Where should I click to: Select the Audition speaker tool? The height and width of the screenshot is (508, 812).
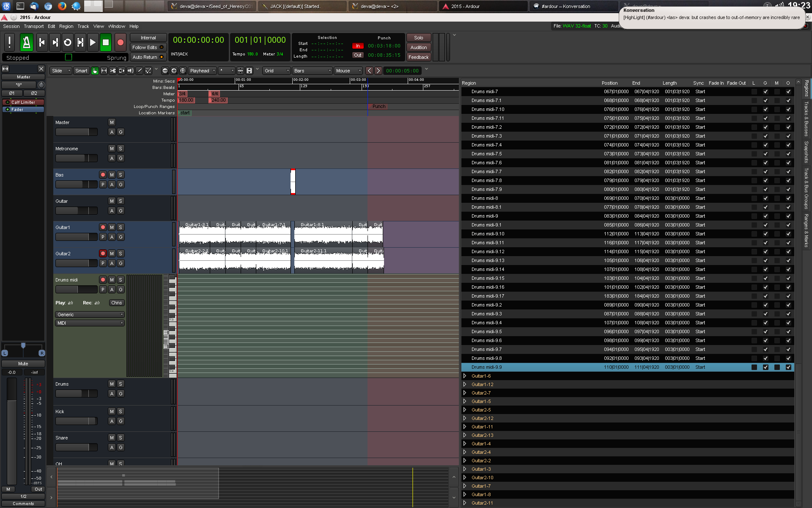point(130,71)
